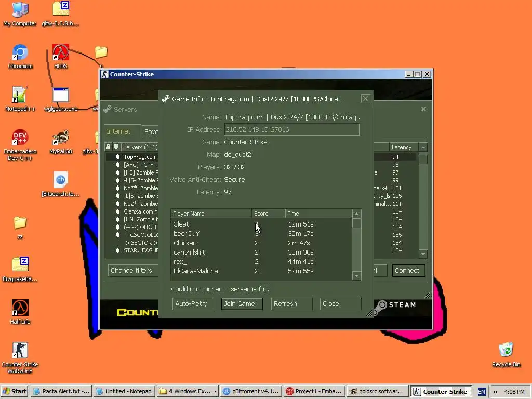
Task: Sort players by Score column
Action: [x=269, y=214]
